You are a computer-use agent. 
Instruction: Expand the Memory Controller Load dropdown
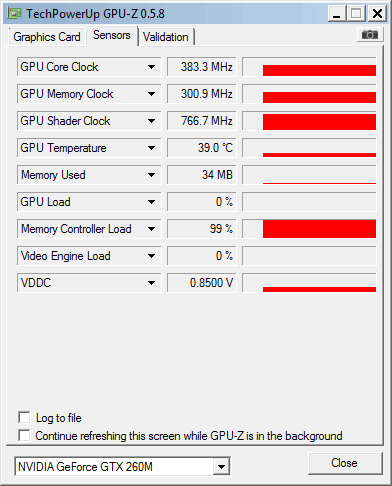point(151,229)
